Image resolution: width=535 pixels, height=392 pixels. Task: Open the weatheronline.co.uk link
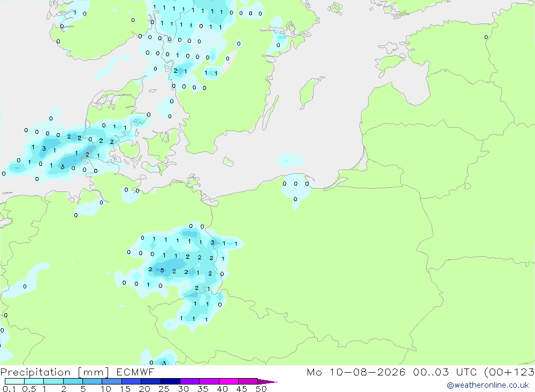coord(487,385)
